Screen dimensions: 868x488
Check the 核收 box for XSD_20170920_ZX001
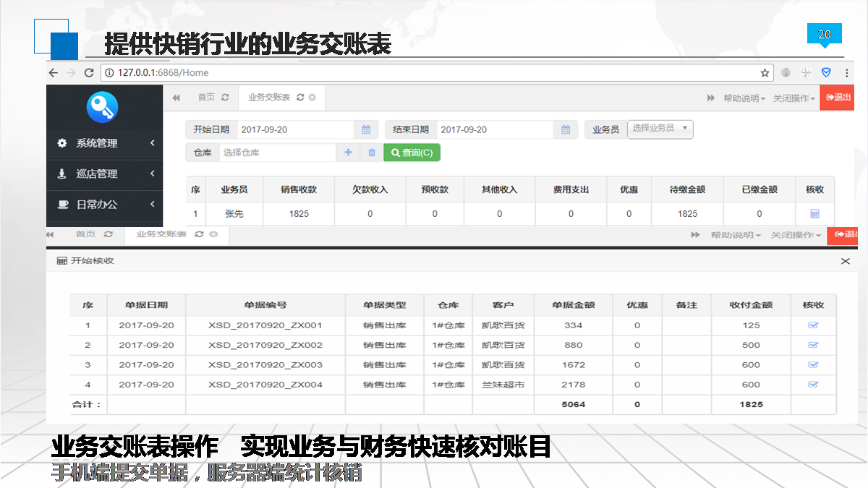click(x=813, y=325)
